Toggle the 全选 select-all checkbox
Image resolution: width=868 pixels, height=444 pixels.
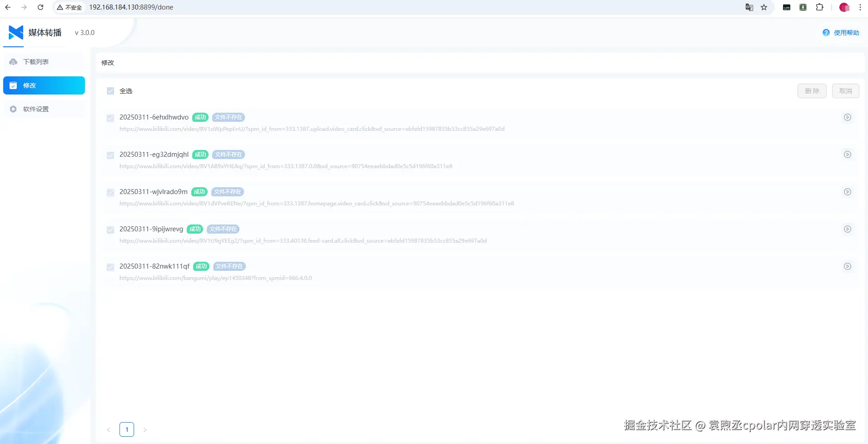110,91
